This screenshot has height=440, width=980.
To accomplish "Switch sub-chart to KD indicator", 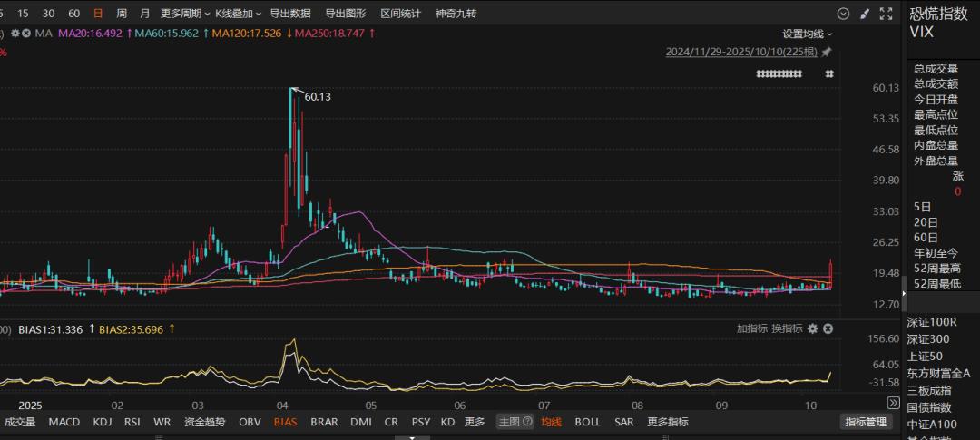I will (447, 422).
